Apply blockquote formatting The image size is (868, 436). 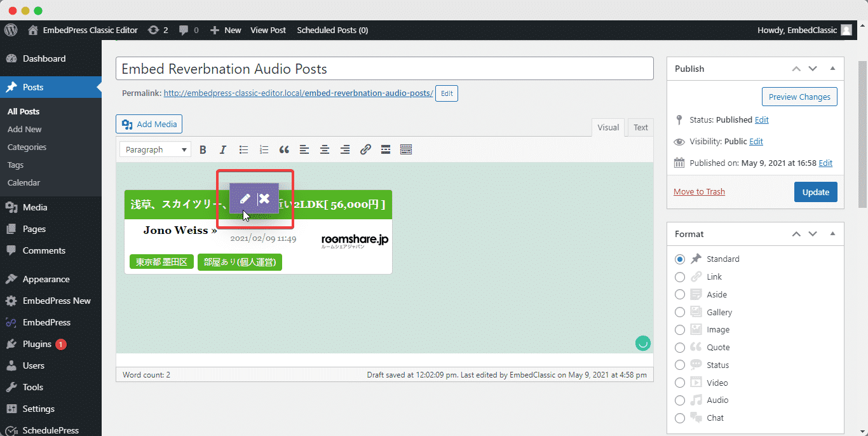[284, 150]
